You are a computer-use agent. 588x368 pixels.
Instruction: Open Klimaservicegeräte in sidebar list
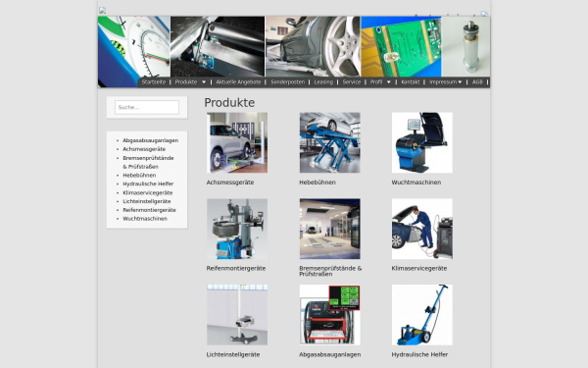tap(148, 192)
